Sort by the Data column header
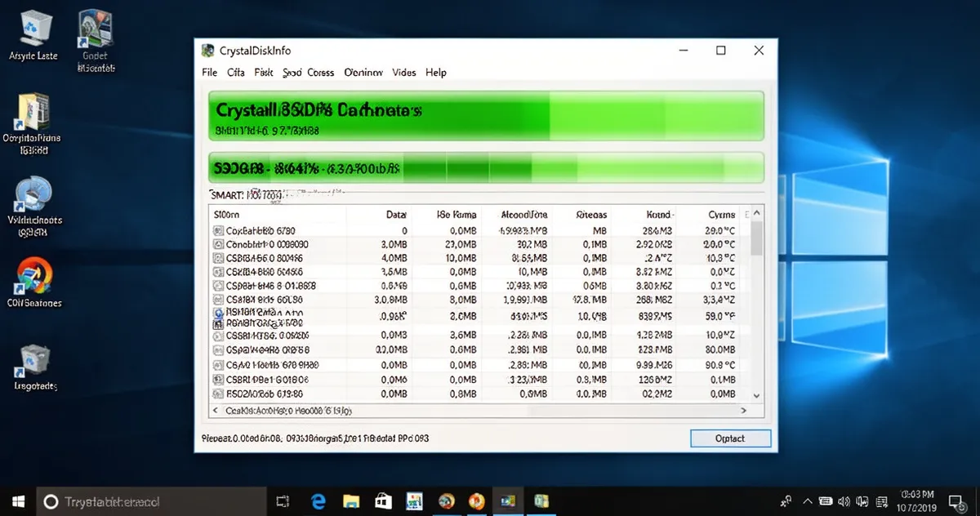 [x=395, y=214]
